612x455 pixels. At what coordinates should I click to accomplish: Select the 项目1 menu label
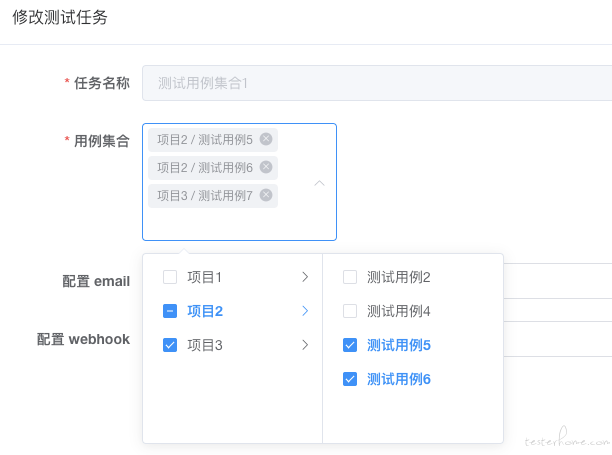pos(205,277)
